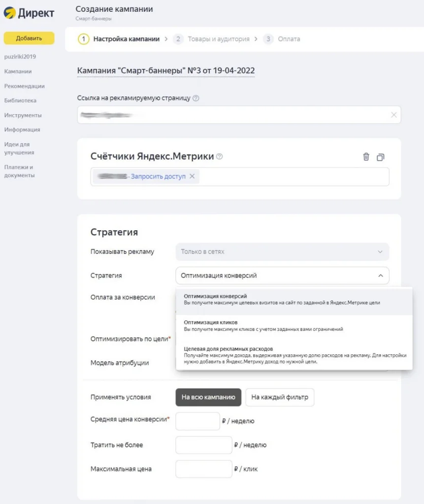Click the Запросить доступ link
The height and width of the screenshot is (504, 424).
(158, 176)
